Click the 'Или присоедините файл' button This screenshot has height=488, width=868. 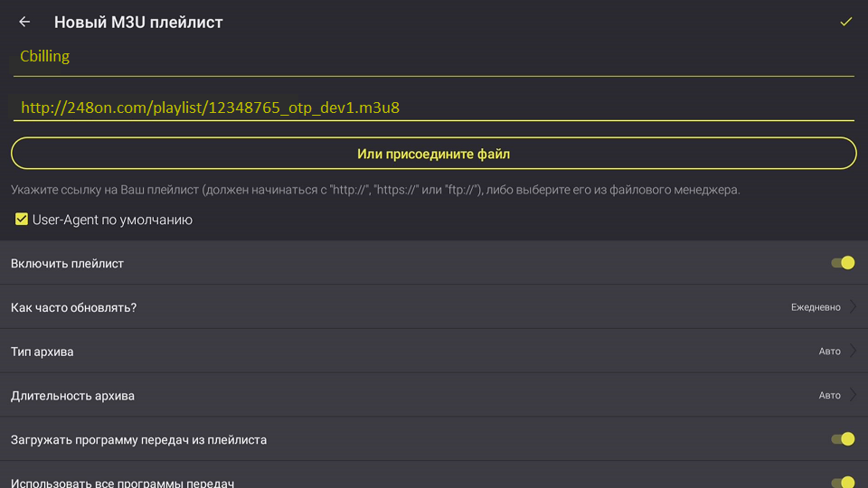(x=433, y=154)
